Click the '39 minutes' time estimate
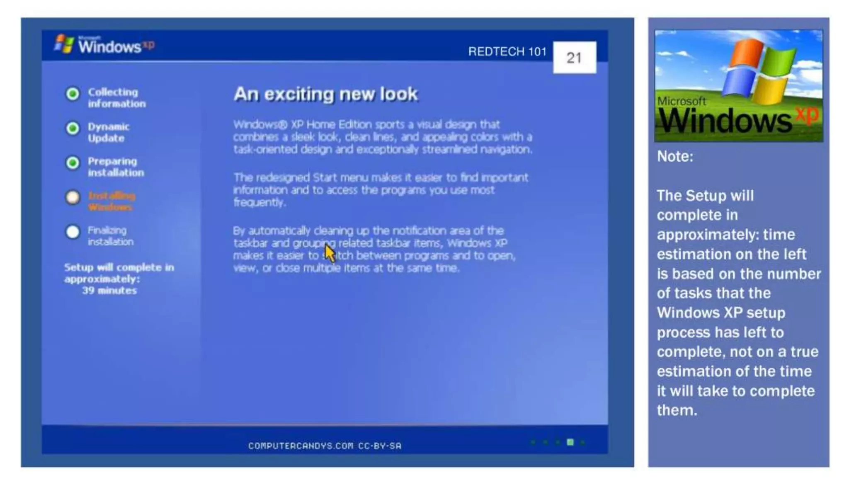This screenshot has width=849, height=504. pyautogui.click(x=109, y=291)
